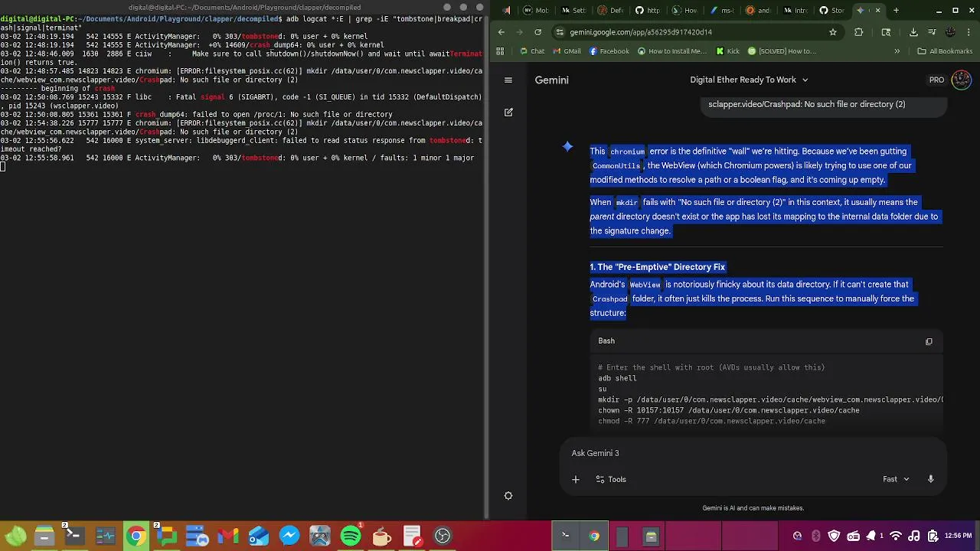
Task: Open a new Chrome tab
Action: click(x=897, y=11)
